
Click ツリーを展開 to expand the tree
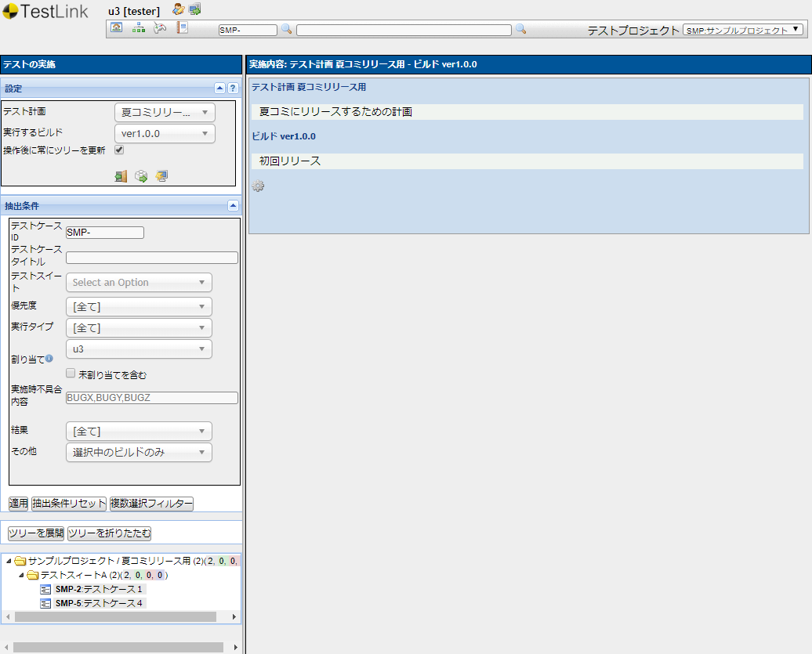pos(34,533)
